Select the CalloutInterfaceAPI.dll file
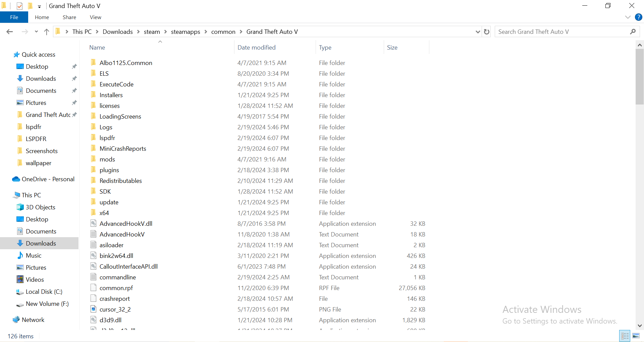 coord(128,266)
